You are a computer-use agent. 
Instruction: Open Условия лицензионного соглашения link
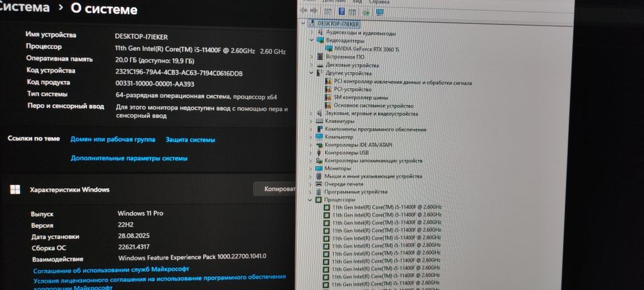coord(159,280)
